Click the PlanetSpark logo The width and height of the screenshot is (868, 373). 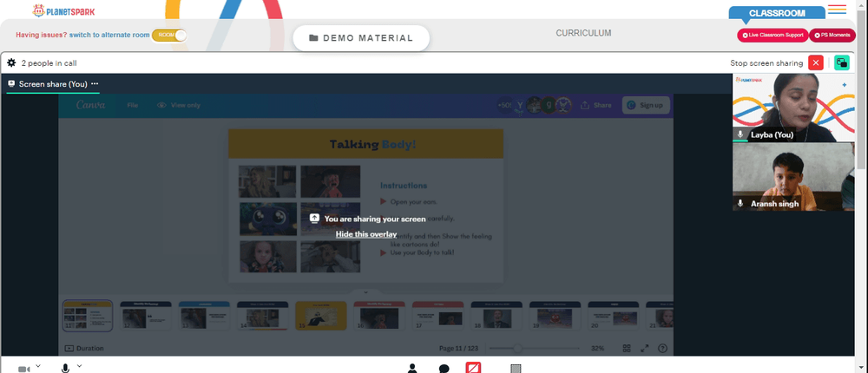tap(63, 10)
